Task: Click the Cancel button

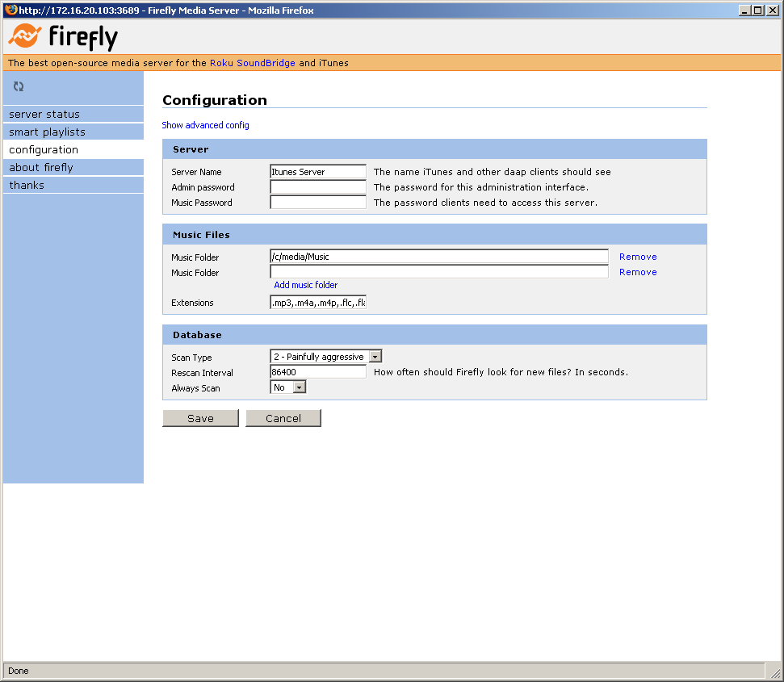Action: click(x=283, y=418)
